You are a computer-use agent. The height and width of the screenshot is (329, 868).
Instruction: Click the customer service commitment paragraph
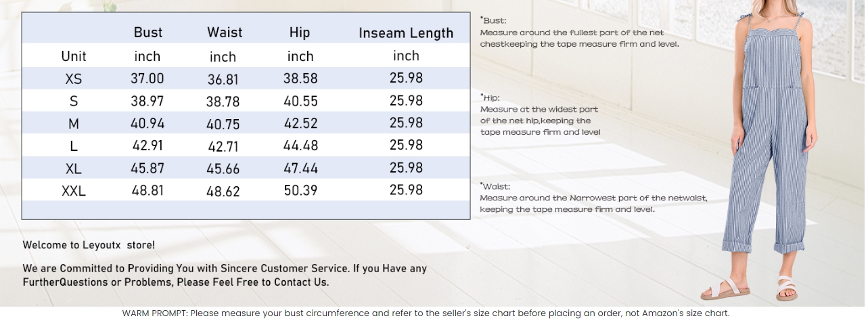click(225, 276)
